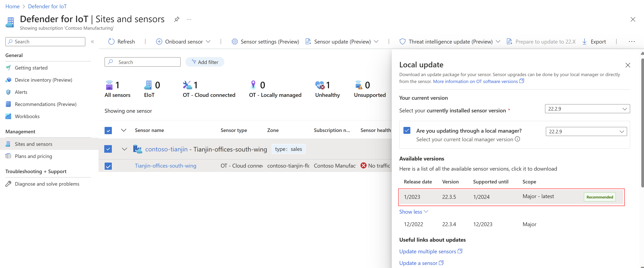Uncheck the updating through local manager checkbox
The width and height of the screenshot is (644, 268).
407,130
